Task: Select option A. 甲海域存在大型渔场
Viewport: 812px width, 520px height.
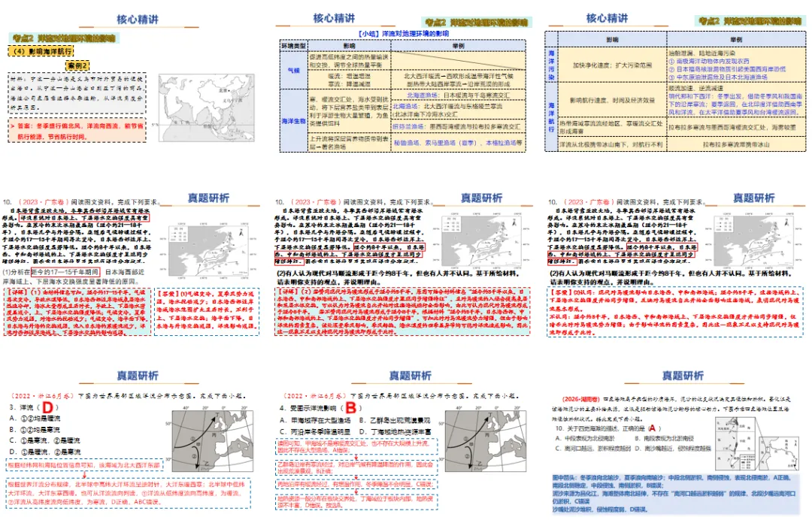Action: coord(315,420)
